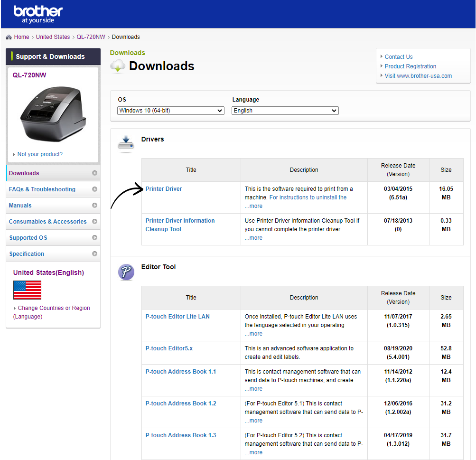Click Not your product? link
The width and height of the screenshot is (476, 460).
click(40, 154)
